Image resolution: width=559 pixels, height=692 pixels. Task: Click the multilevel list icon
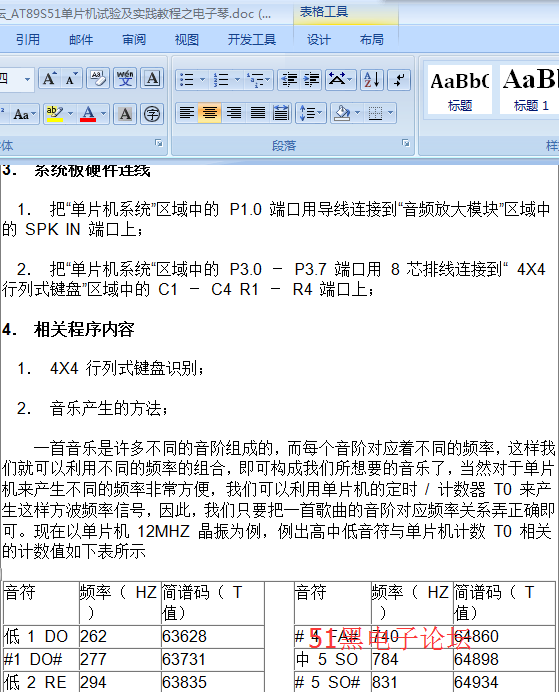coord(255,80)
